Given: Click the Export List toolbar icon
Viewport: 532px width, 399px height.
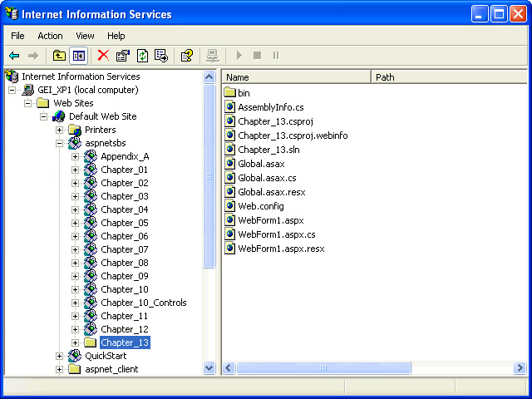Looking at the screenshot, I should [161, 56].
